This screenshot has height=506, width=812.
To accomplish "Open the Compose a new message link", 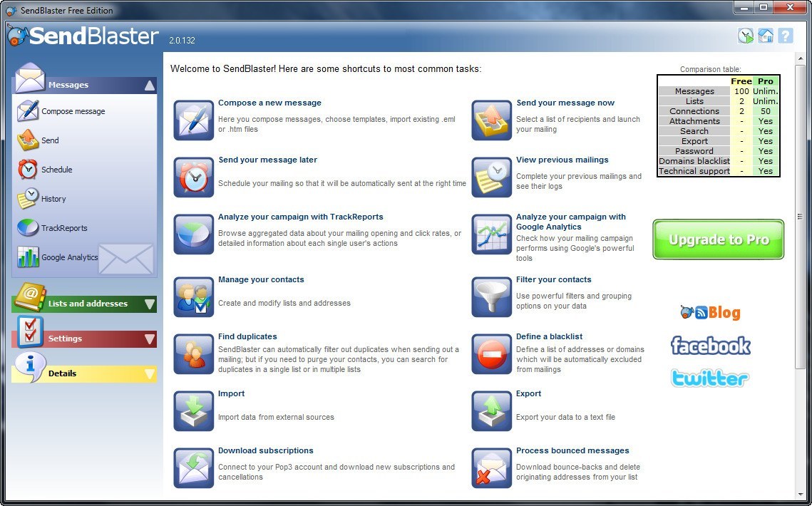I will (x=269, y=102).
